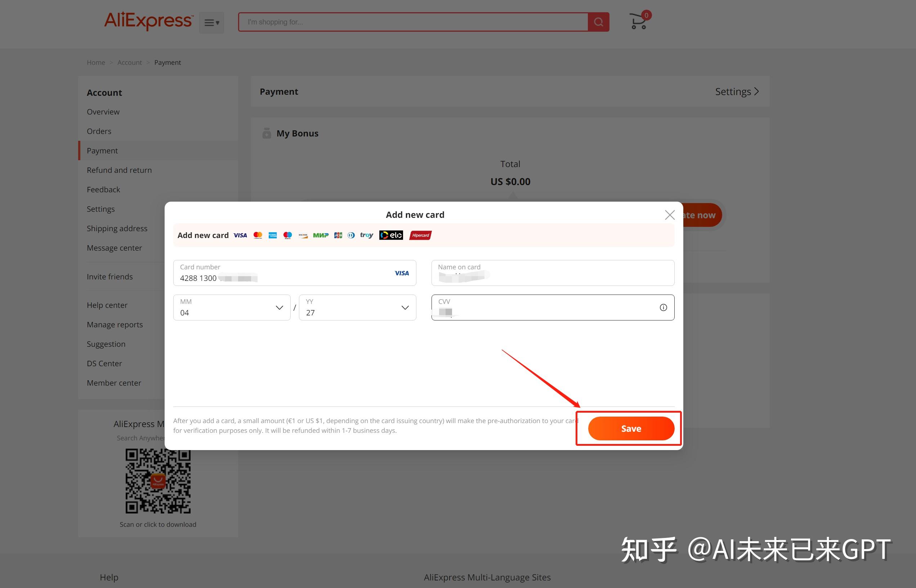Close the Add new card dialog
The height and width of the screenshot is (588, 916).
tap(670, 215)
